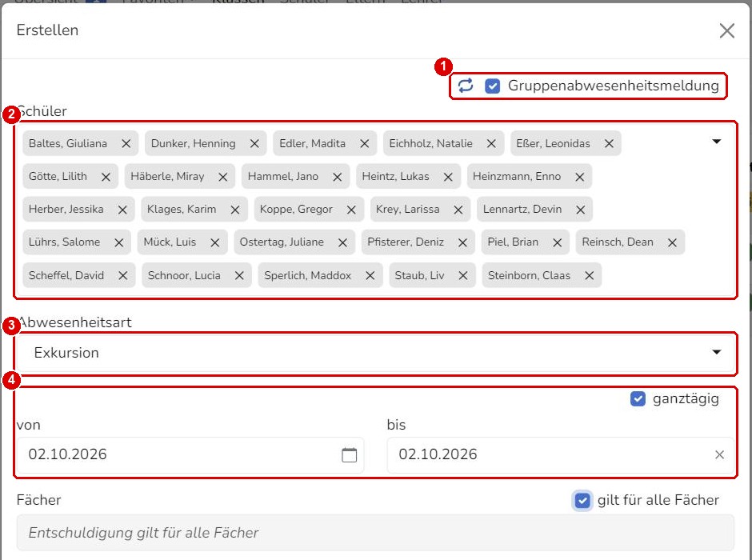
Task: Clear the bis date with its X icon
Action: click(719, 454)
